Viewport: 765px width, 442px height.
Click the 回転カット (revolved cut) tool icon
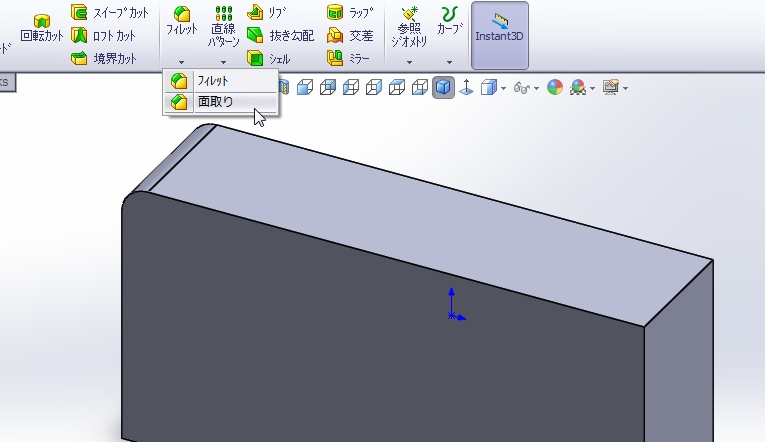[x=41, y=22]
